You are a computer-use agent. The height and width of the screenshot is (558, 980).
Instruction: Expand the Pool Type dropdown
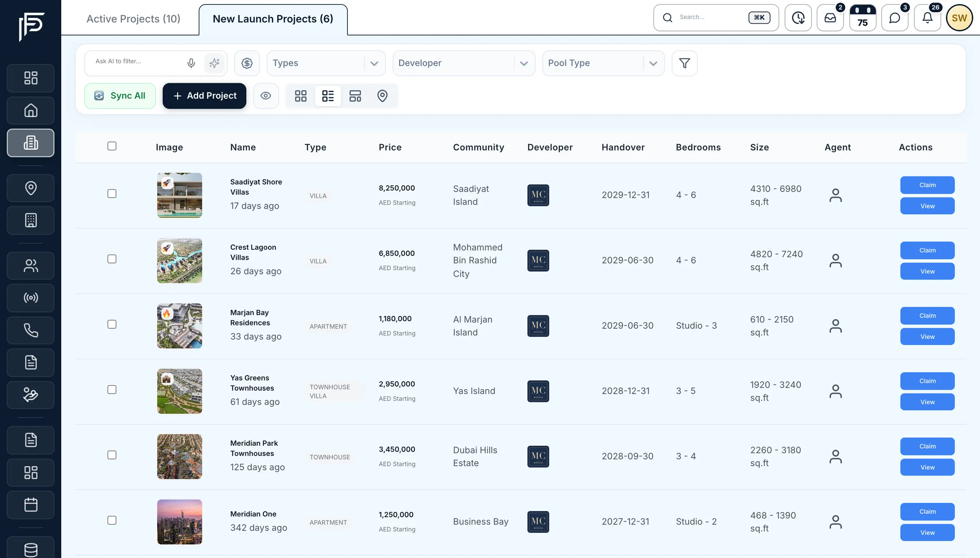604,63
